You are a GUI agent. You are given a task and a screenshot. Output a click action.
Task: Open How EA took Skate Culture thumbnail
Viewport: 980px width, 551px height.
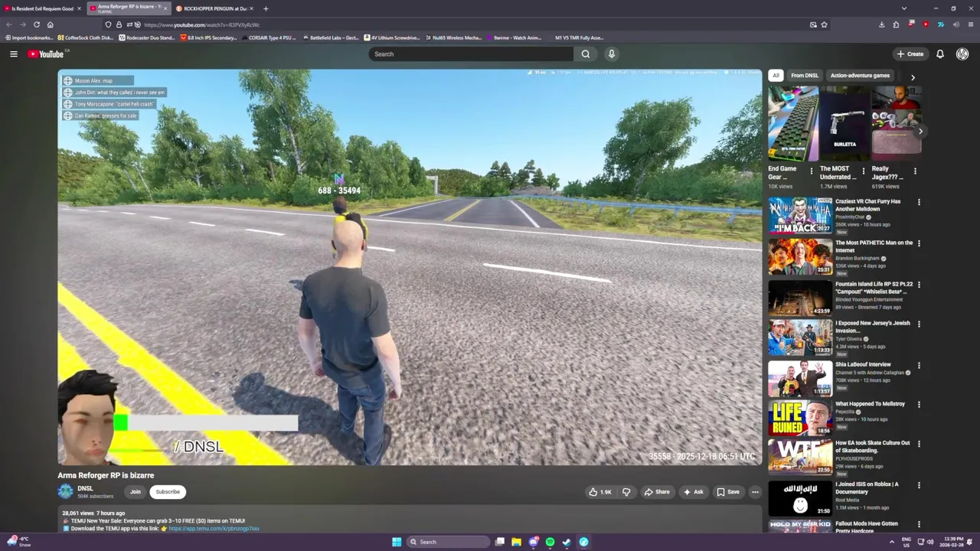pyautogui.click(x=800, y=457)
